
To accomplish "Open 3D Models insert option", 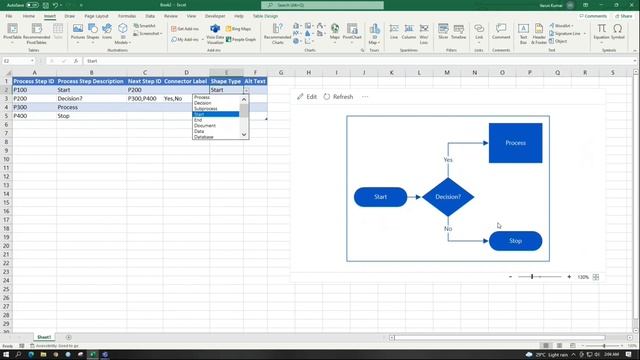I will click(x=122, y=33).
